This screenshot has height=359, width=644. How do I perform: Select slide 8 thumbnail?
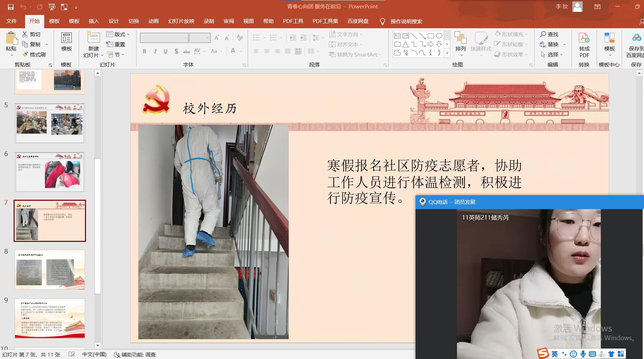coord(50,269)
